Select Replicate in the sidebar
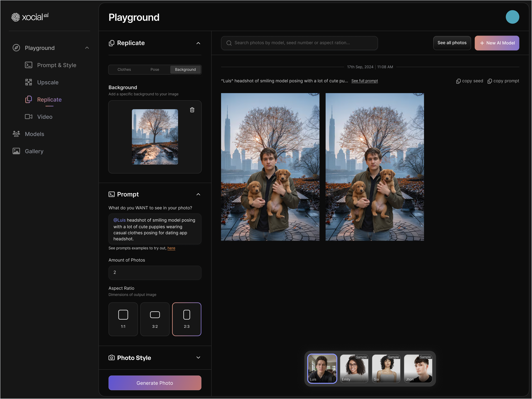This screenshot has height=399, width=532. [43, 100]
